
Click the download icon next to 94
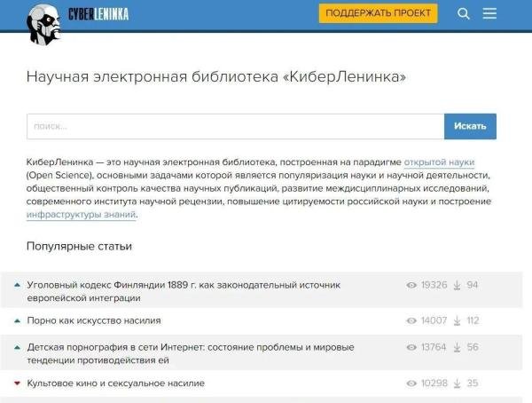457,285
